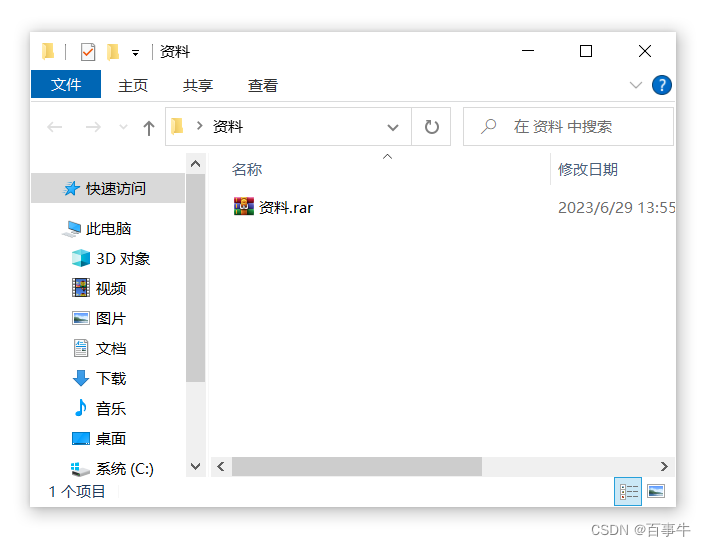
Task: Go up one folder level
Action: [x=149, y=128]
